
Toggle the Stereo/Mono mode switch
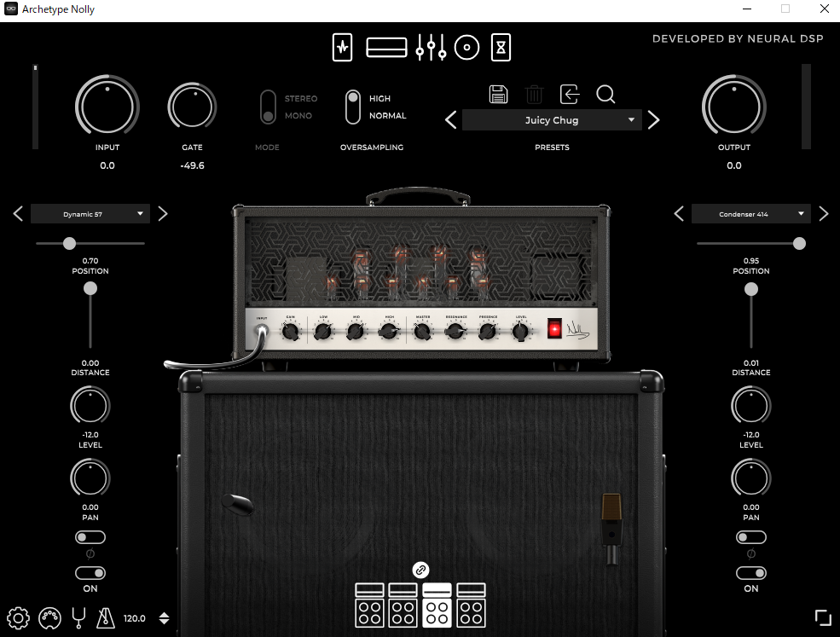[268, 107]
